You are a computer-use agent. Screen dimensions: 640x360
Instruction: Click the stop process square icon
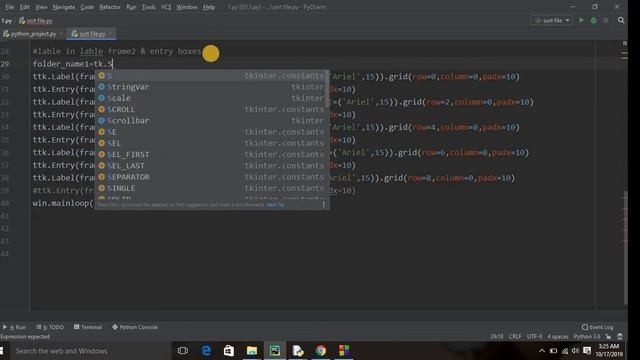point(606,20)
